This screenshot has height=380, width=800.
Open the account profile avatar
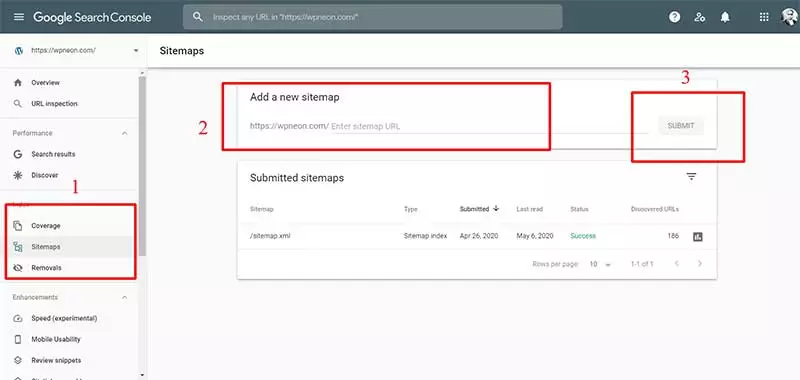790,17
